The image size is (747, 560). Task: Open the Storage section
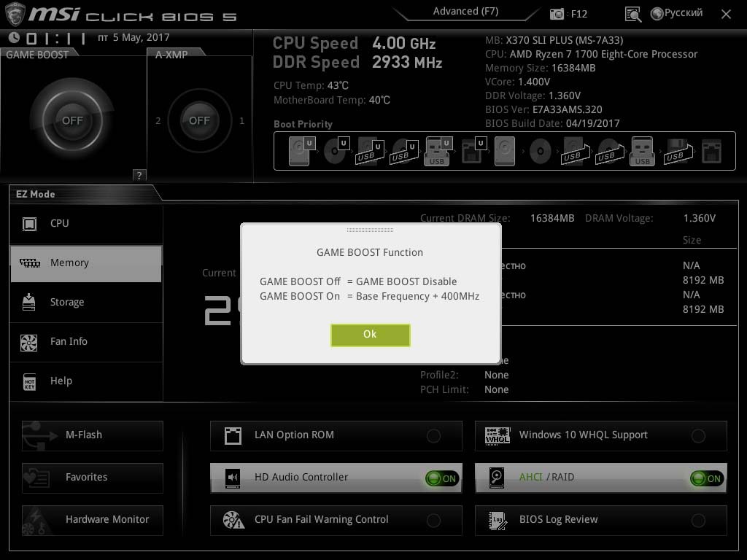click(x=86, y=303)
